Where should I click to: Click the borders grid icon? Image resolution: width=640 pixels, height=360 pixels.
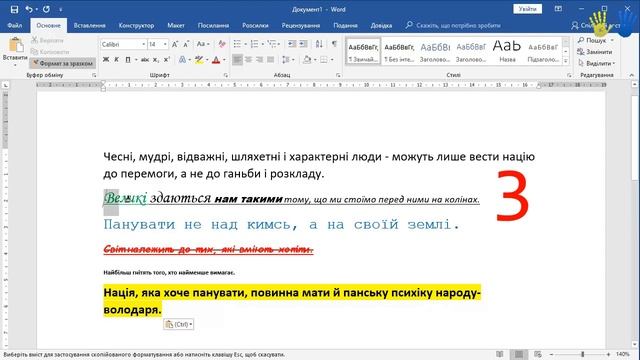click(324, 60)
